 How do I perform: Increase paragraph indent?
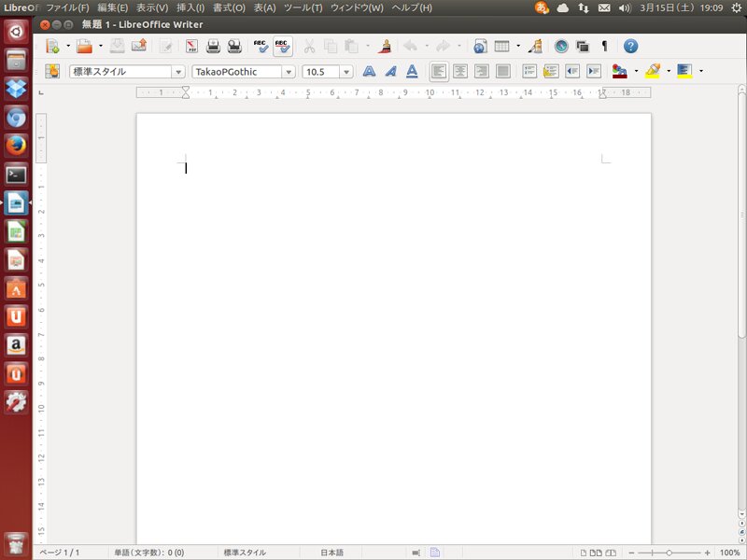pos(594,72)
